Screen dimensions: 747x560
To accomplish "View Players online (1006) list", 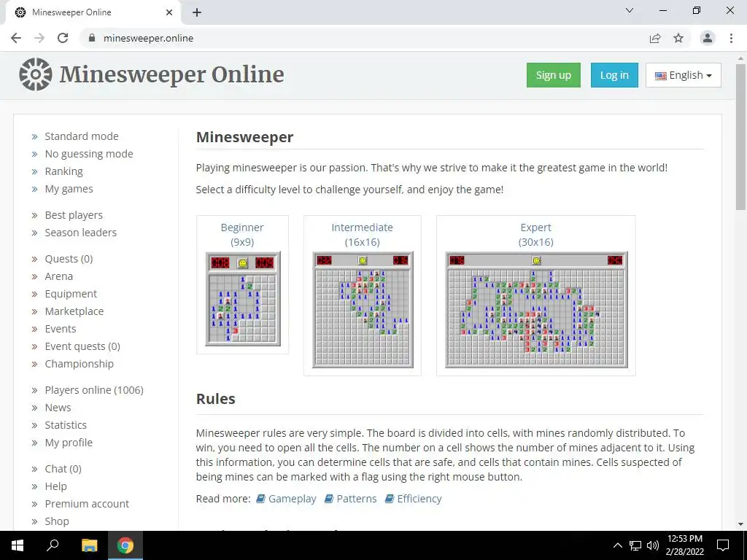I will 94,390.
